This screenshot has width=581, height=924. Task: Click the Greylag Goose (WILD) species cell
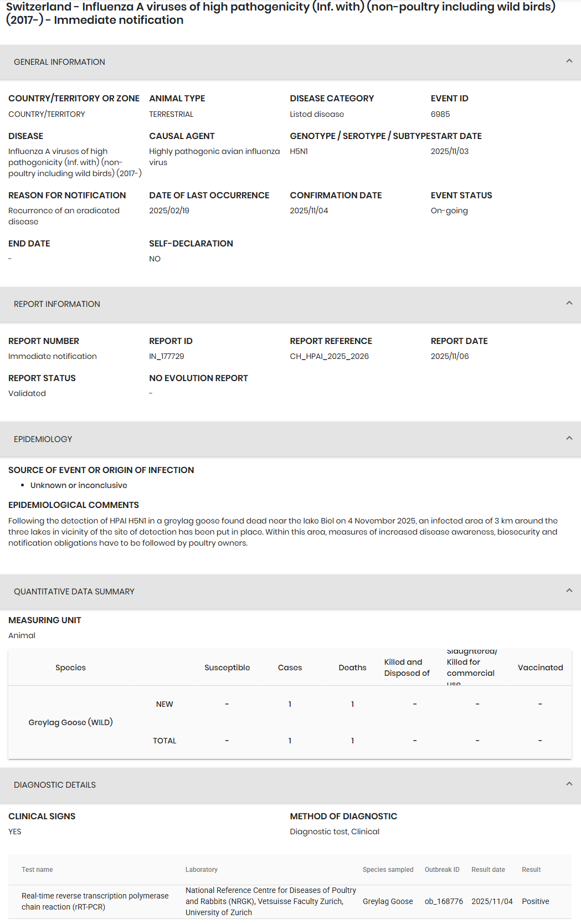[x=70, y=722]
